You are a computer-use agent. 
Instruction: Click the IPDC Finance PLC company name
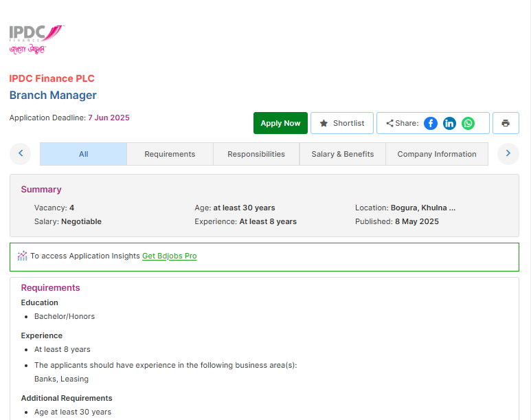tap(52, 78)
